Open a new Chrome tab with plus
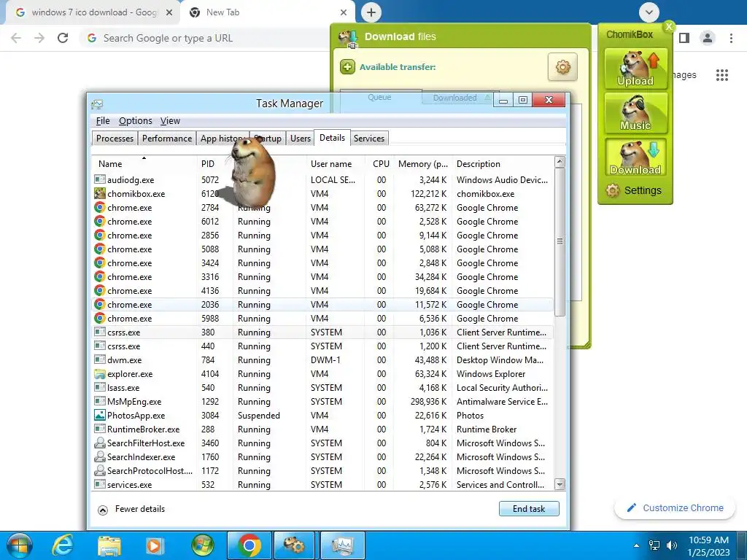This screenshot has width=747, height=560. (371, 12)
